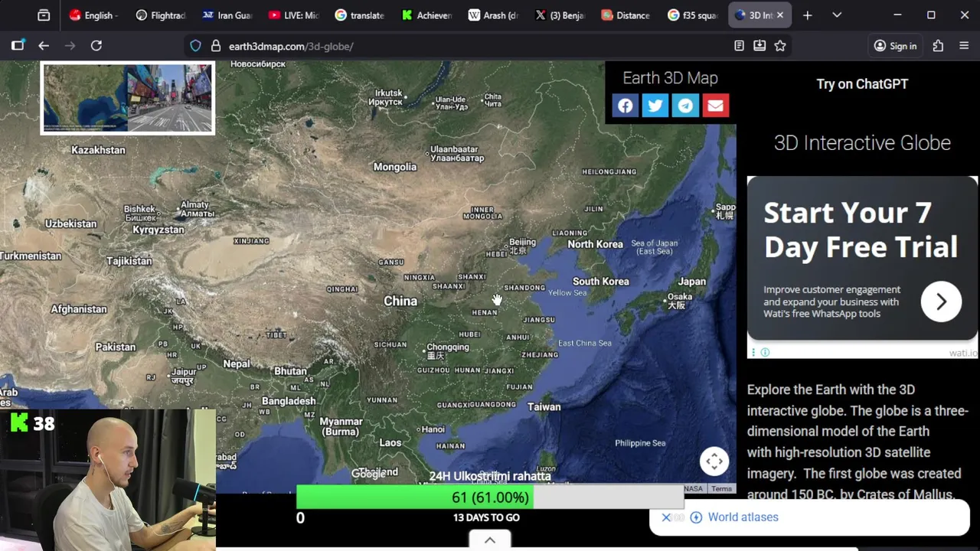Open sidebar toggle icon left of back
The width and height of the screenshot is (980, 551).
click(18, 46)
